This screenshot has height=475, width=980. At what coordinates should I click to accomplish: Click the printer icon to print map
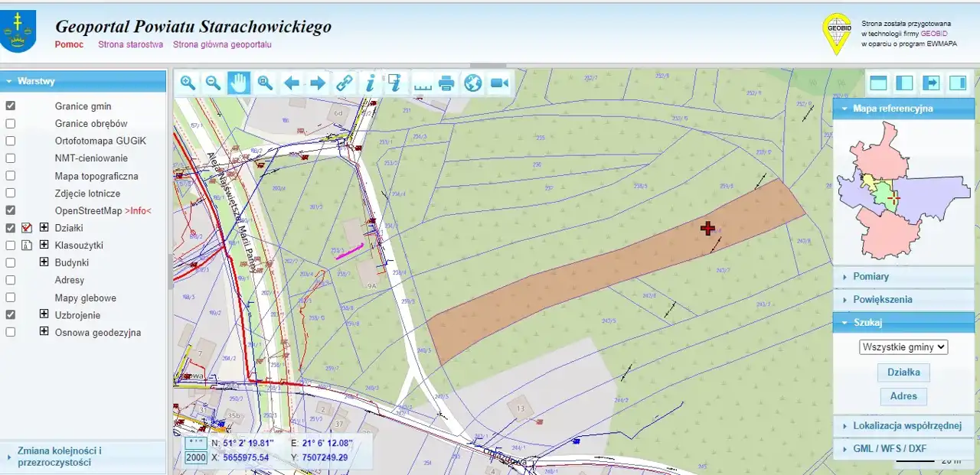(x=447, y=83)
